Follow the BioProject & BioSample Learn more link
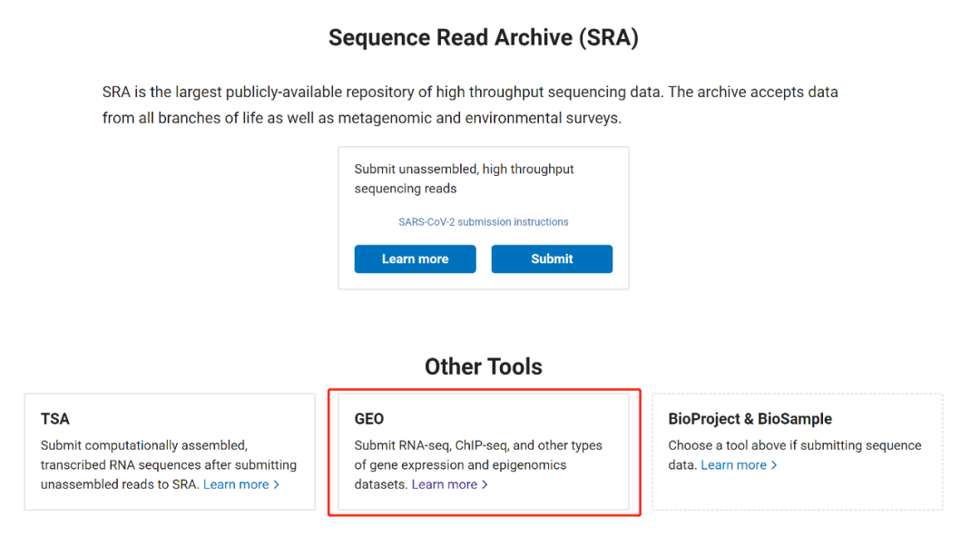Viewport: 980px width, 536px height. point(733,465)
